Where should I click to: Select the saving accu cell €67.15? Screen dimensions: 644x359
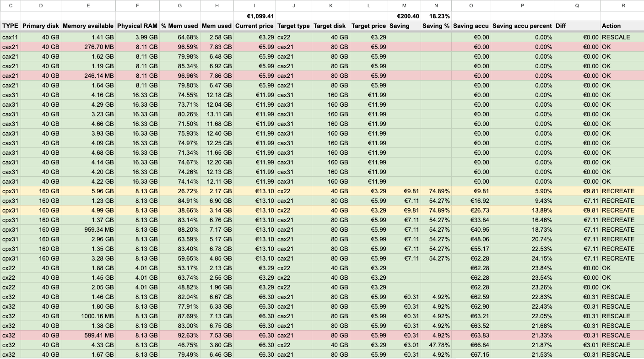pos(471,354)
